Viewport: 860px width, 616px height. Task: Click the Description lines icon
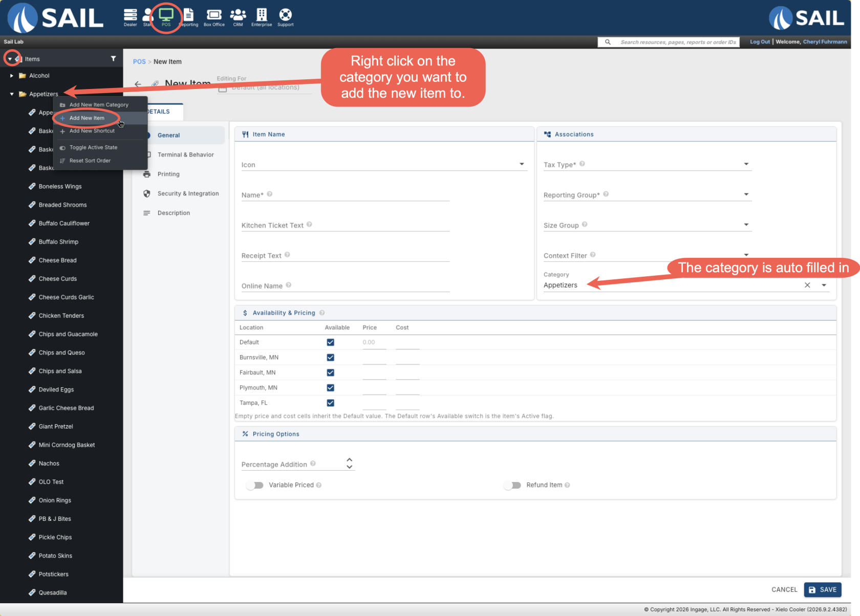point(147,213)
